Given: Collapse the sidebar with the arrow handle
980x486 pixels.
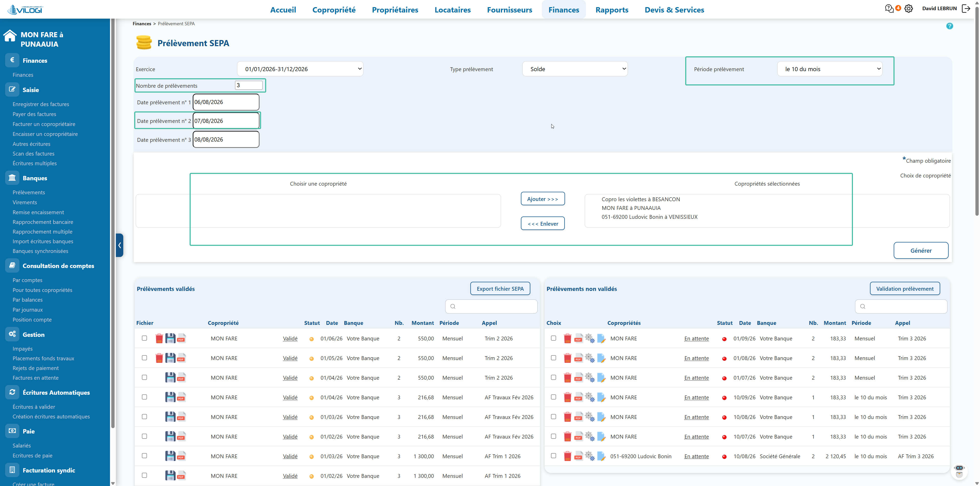Looking at the screenshot, I should click(x=119, y=245).
